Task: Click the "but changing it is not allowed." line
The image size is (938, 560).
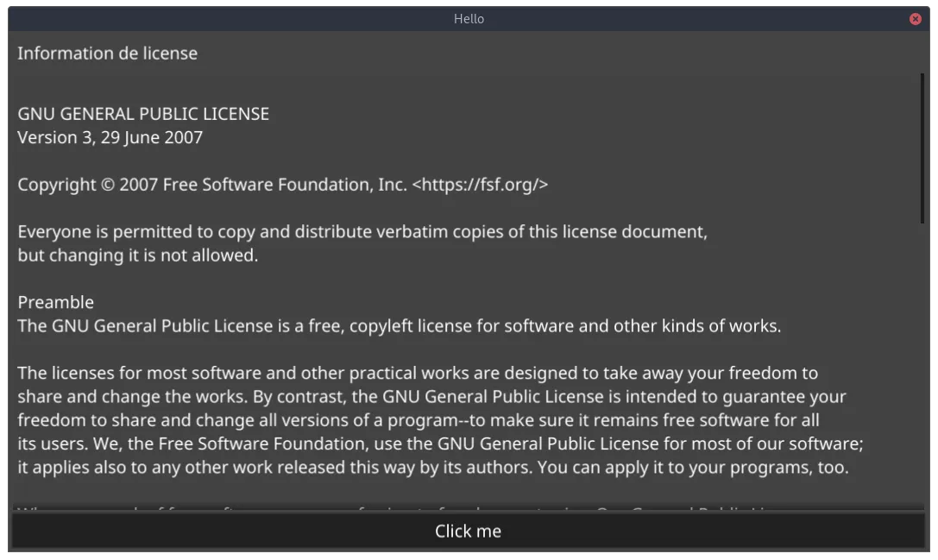Action: coord(138,255)
